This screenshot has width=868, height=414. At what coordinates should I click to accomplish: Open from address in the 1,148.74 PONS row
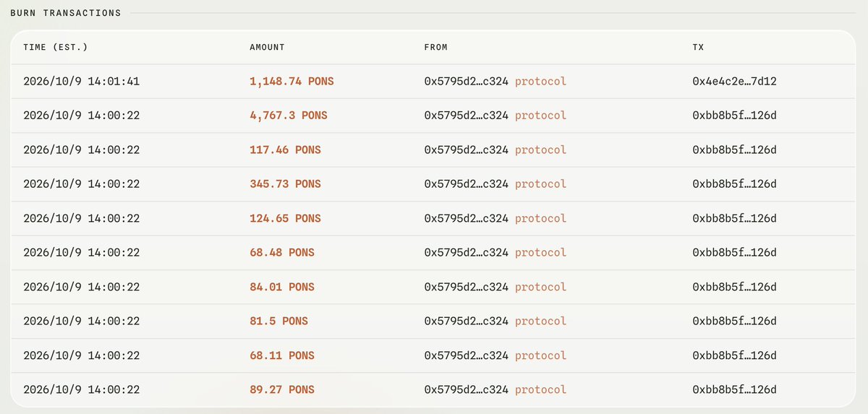coord(467,82)
